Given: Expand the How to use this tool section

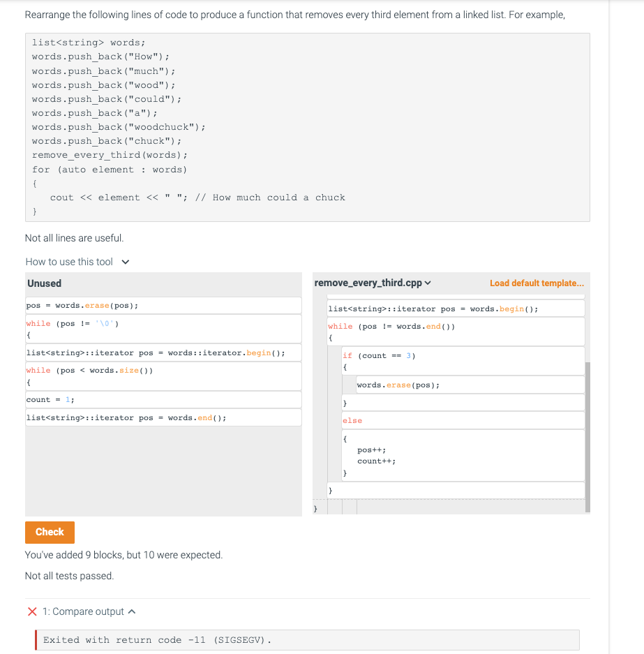Looking at the screenshot, I should click(77, 262).
